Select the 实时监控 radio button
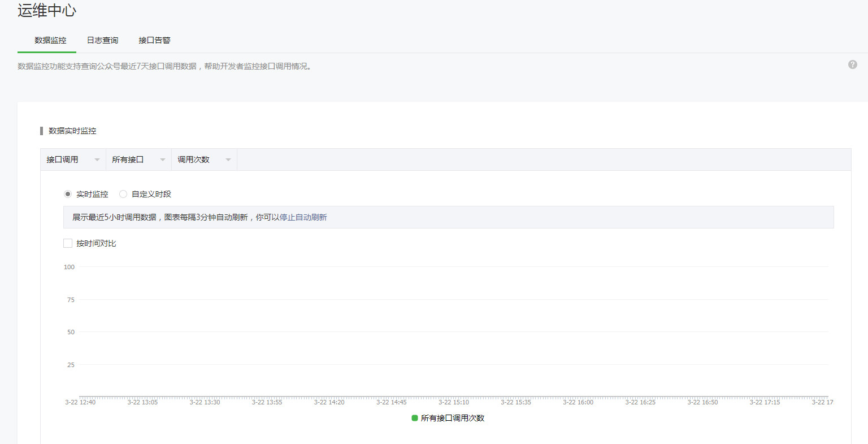This screenshot has width=868, height=444. (68, 194)
